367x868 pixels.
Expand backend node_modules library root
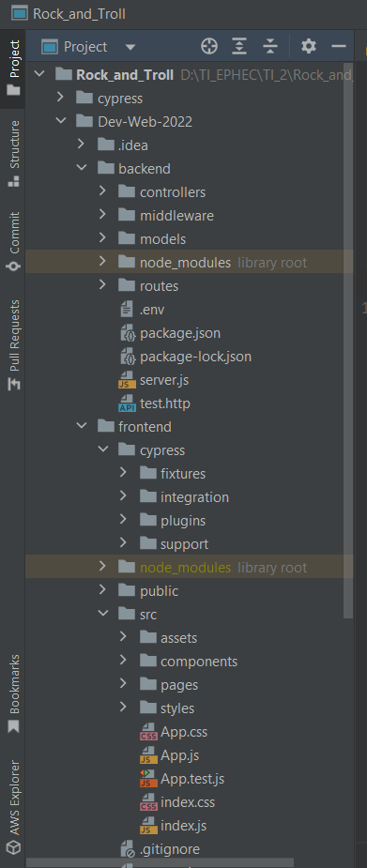point(102,262)
